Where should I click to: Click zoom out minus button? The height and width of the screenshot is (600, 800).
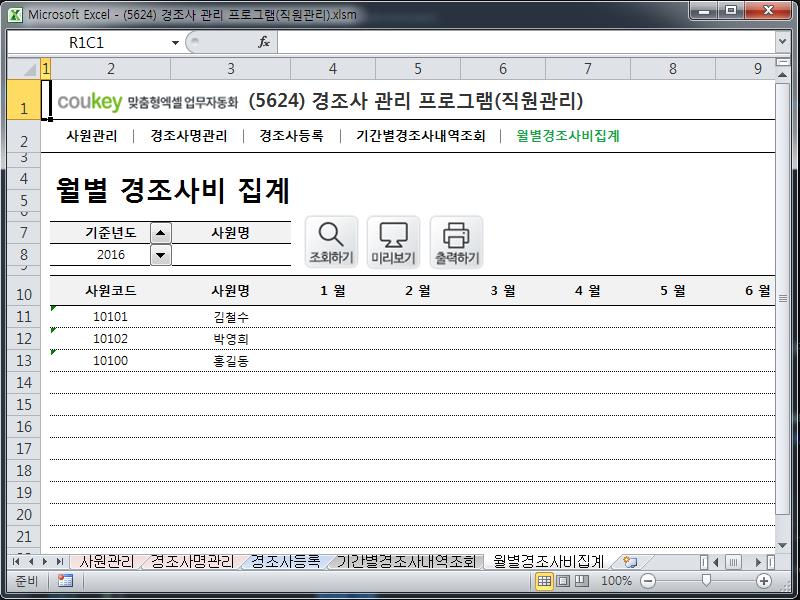(x=648, y=581)
